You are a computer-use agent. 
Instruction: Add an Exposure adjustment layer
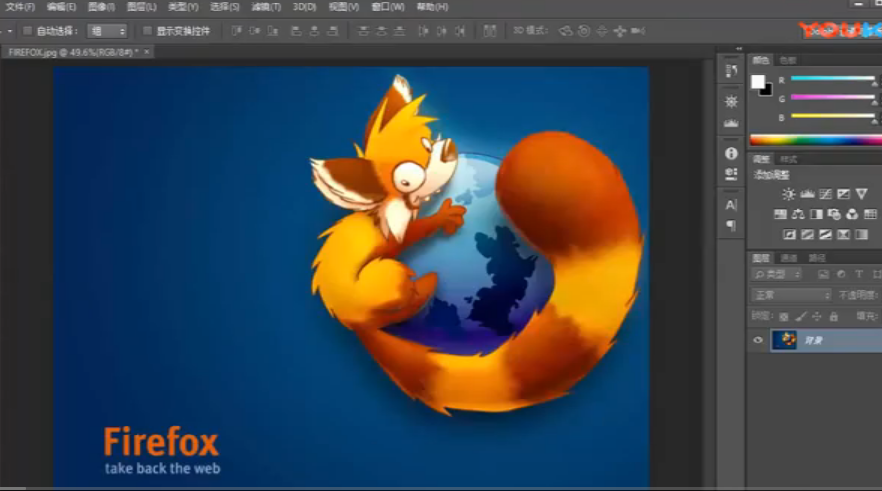(843, 194)
